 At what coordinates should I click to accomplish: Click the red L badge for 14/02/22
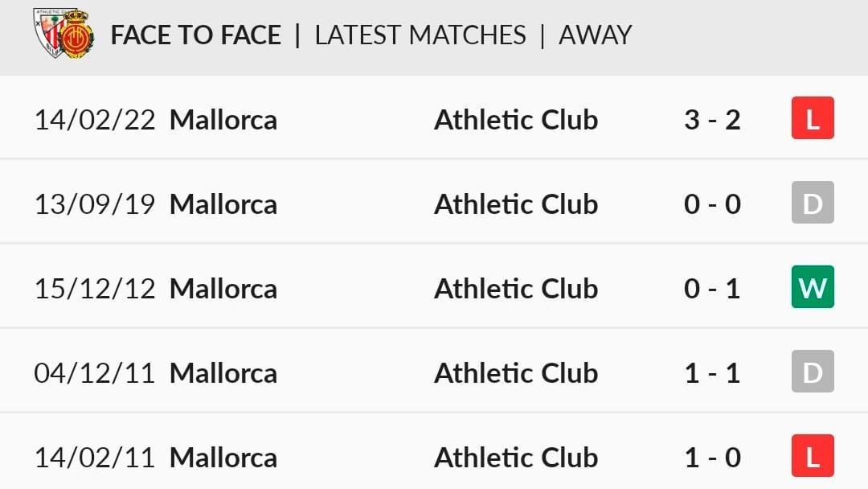pos(813,118)
